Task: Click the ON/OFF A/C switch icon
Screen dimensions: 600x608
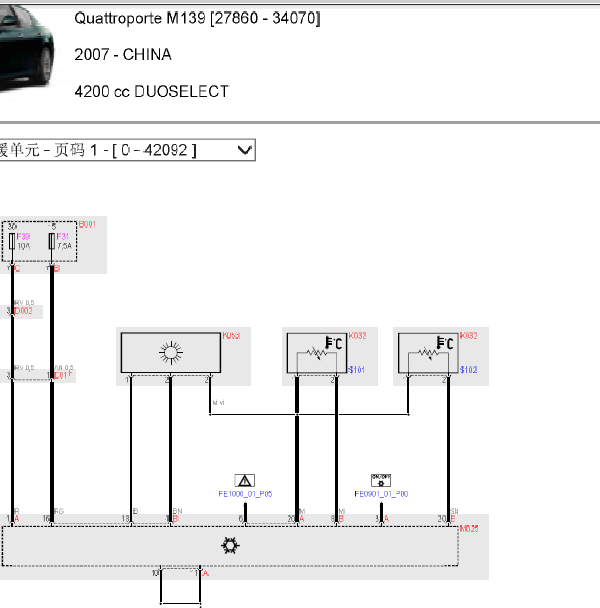Action: [x=381, y=480]
